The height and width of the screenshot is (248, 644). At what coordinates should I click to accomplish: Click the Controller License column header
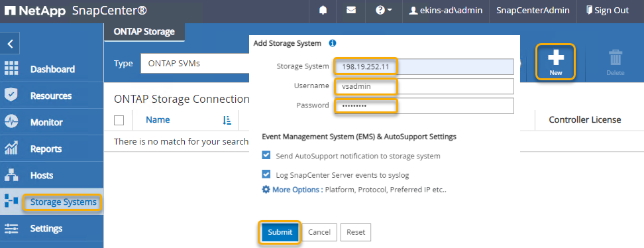click(585, 119)
